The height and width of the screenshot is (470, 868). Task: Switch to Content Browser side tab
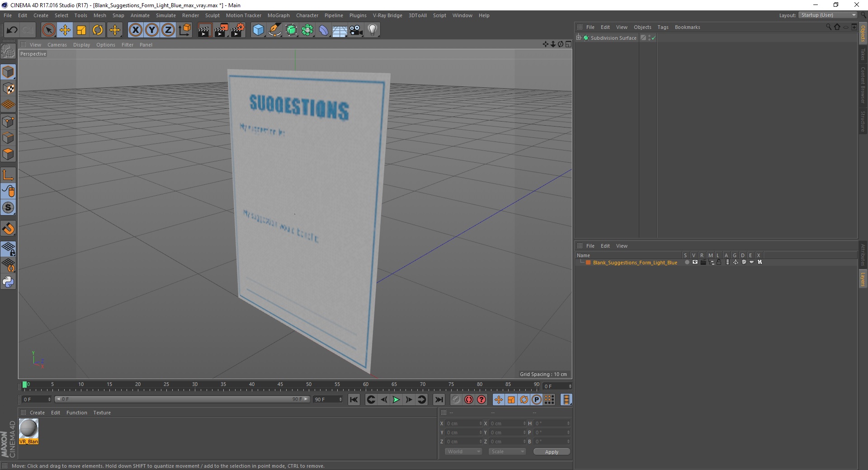863,85
